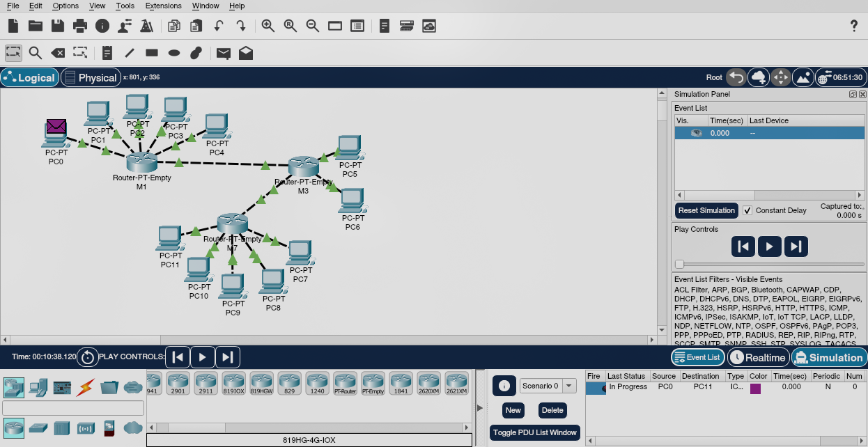Click the Add Simple PDU envelope icon

pyautogui.click(x=223, y=53)
